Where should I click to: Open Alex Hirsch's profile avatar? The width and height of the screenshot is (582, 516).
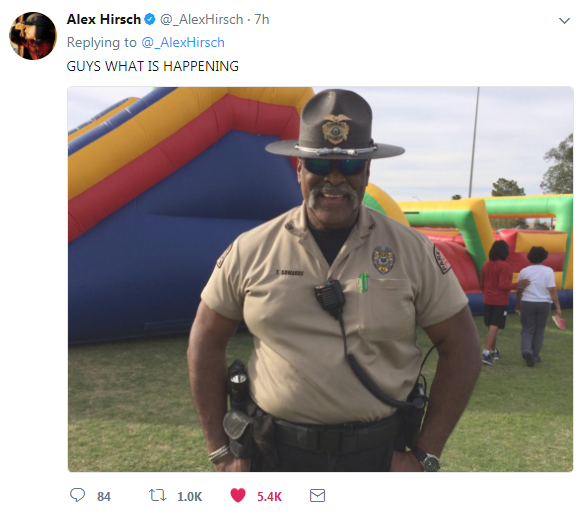point(33,36)
